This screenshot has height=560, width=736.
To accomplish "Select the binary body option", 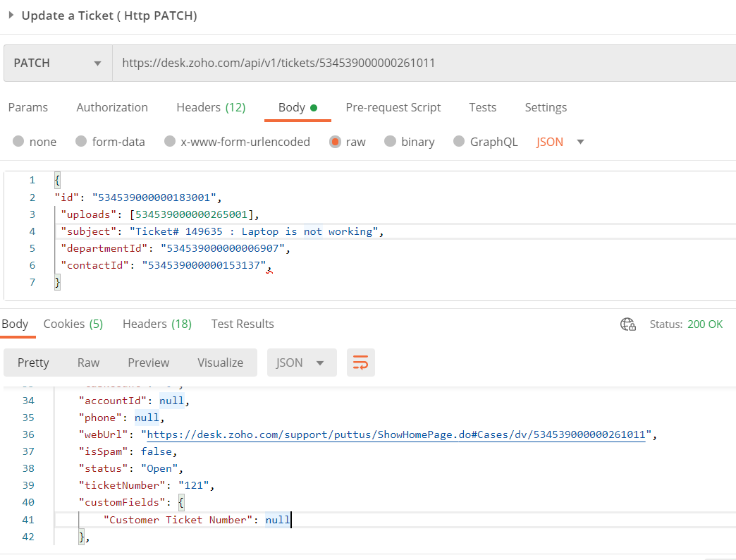I will [390, 142].
